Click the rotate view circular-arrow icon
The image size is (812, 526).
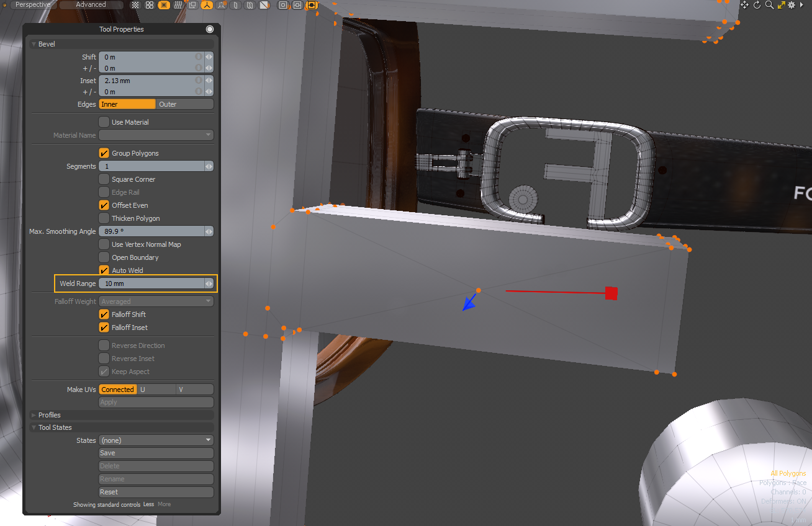pyautogui.click(x=757, y=5)
